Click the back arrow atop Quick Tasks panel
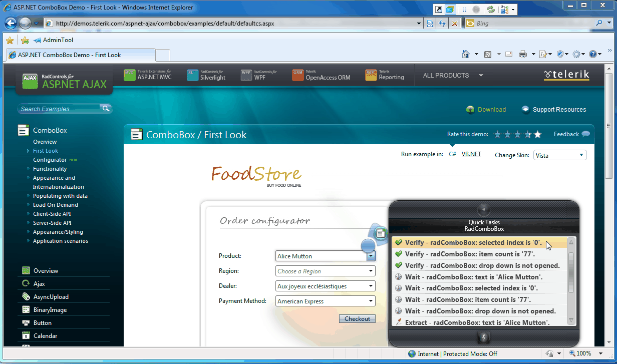Screen dimensions: 617x364 coord(483,209)
